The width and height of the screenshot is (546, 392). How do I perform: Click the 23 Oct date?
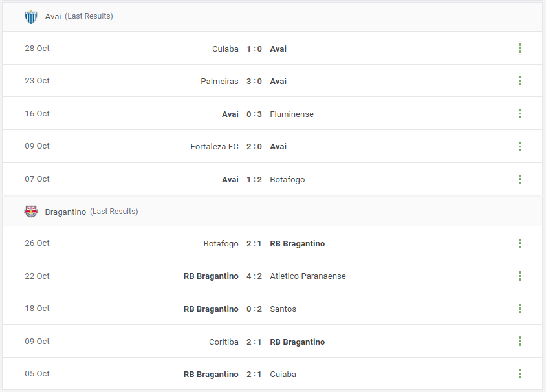pyautogui.click(x=38, y=81)
